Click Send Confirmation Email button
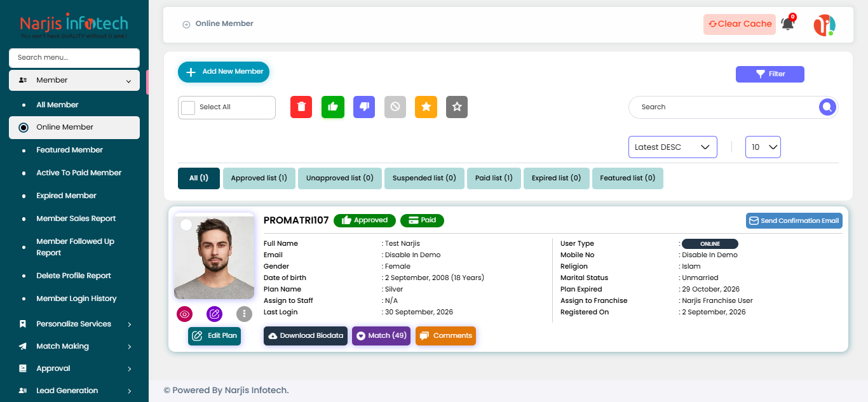The height and width of the screenshot is (402, 868). (794, 221)
